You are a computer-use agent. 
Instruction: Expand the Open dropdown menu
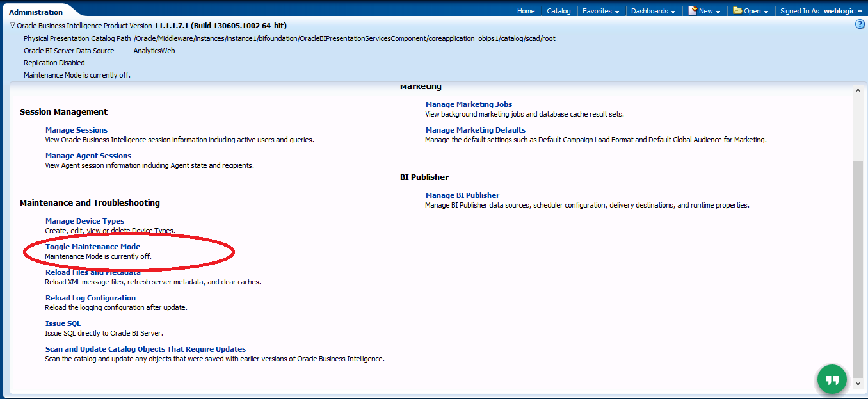[750, 11]
